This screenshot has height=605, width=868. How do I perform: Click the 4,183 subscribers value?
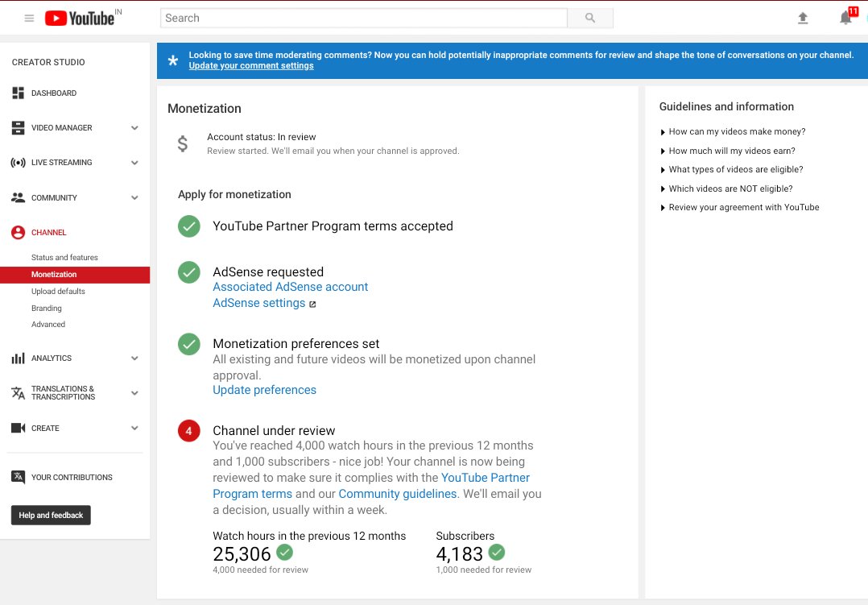(460, 553)
